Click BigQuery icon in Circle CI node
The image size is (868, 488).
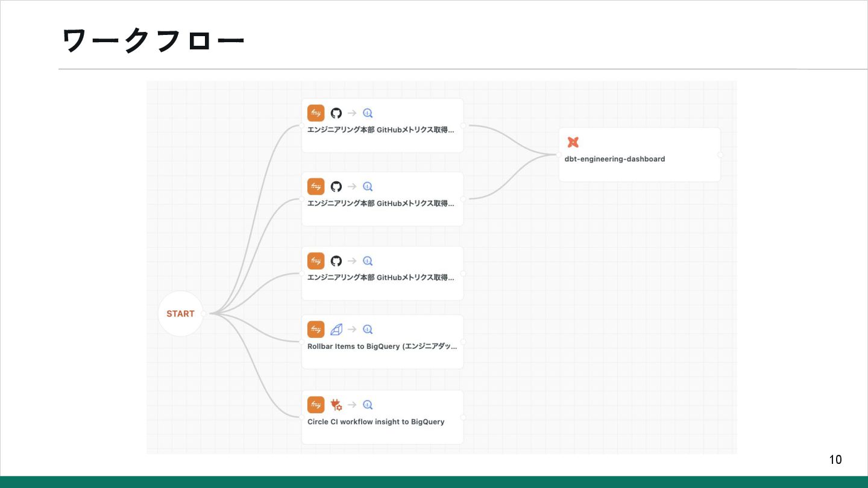[368, 405]
